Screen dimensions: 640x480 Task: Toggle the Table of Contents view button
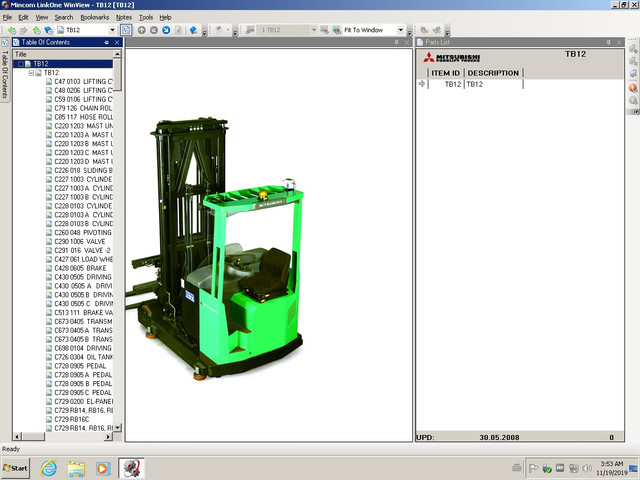coord(126,30)
